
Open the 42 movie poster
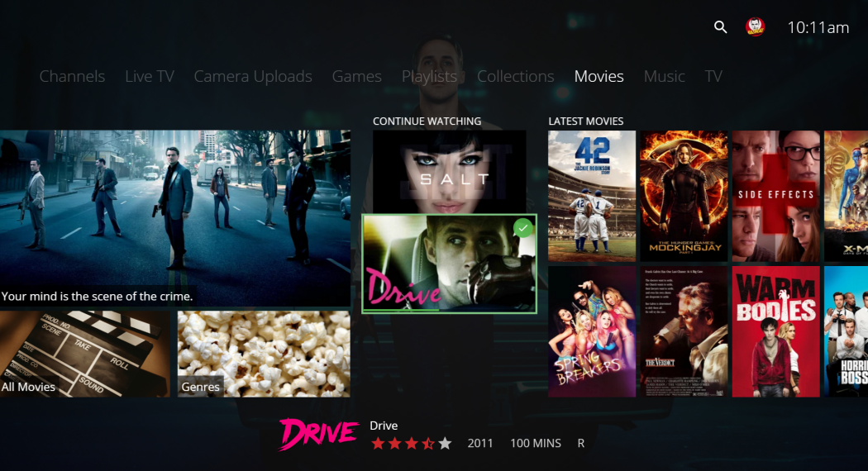coord(592,196)
